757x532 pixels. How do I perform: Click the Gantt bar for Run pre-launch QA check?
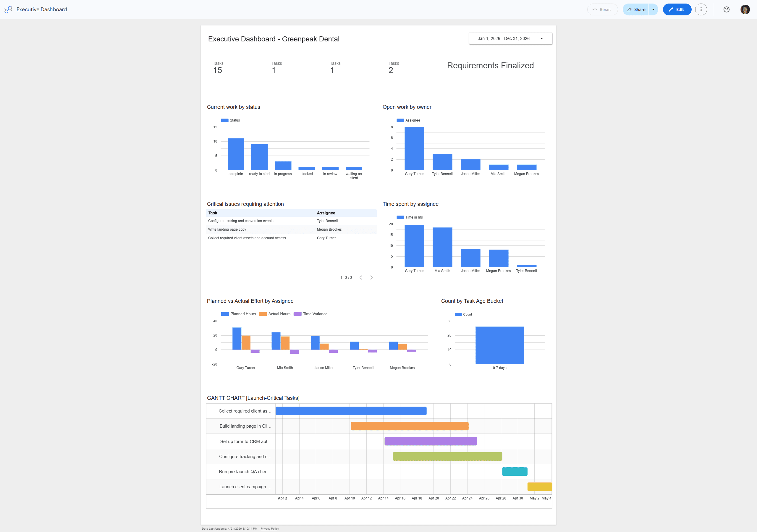pyautogui.click(x=515, y=471)
